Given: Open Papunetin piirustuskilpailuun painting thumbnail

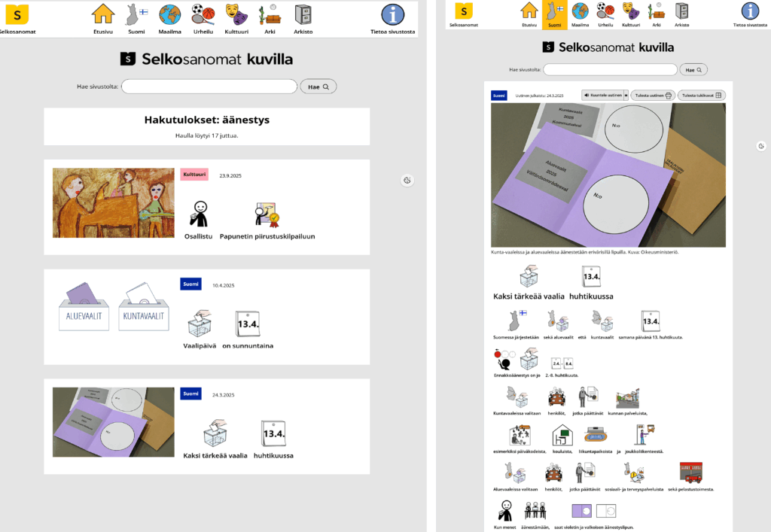Looking at the screenshot, I should (114, 202).
